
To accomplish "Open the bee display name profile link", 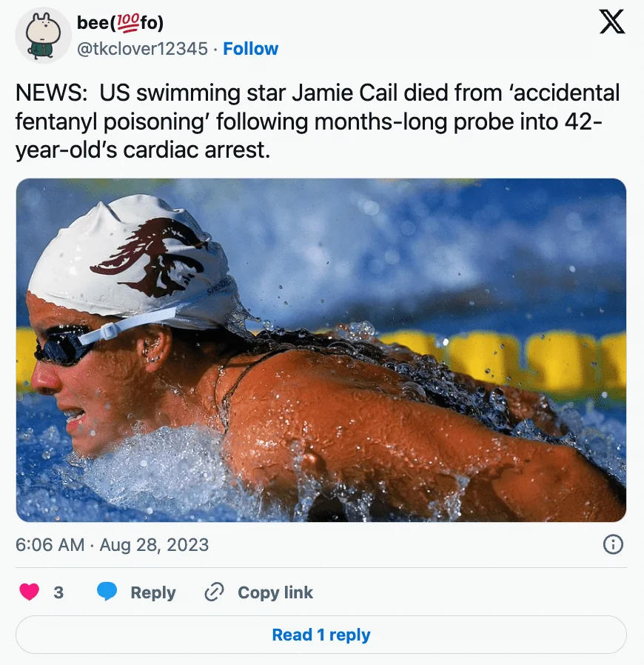I will (x=93, y=24).
